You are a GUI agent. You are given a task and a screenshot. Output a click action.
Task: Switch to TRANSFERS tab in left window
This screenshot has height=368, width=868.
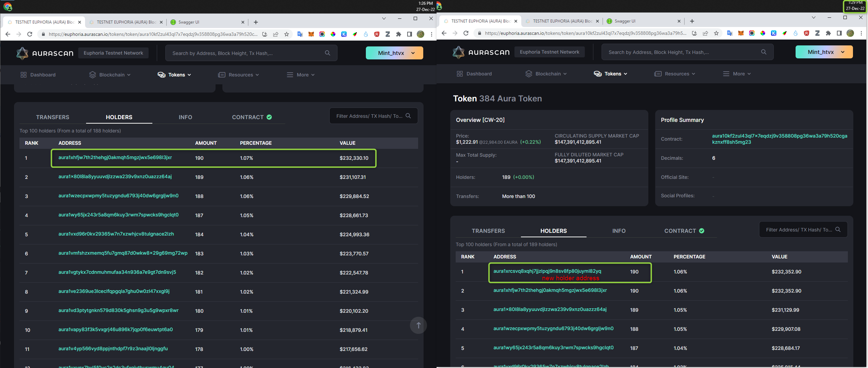[53, 117]
